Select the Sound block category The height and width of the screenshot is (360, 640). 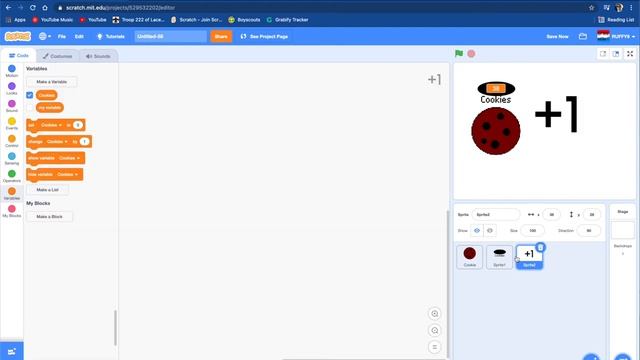click(12, 106)
